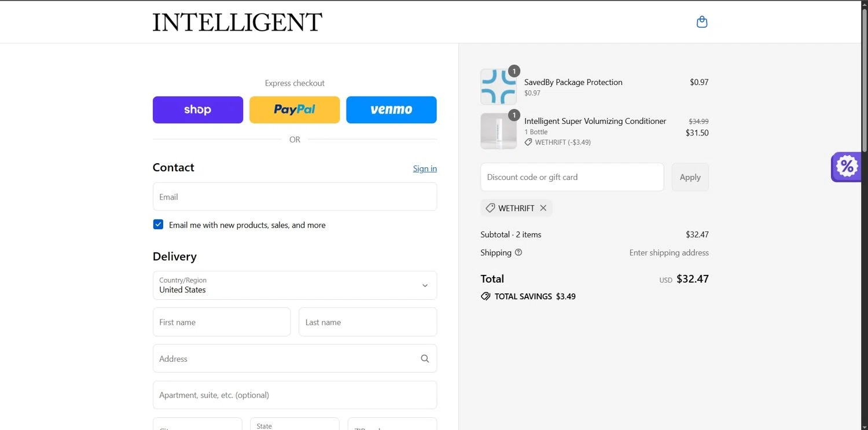Click the SavedBy Package Protection thumbnail
This screenshot has width=868, height=430.
tap(498, 87)
